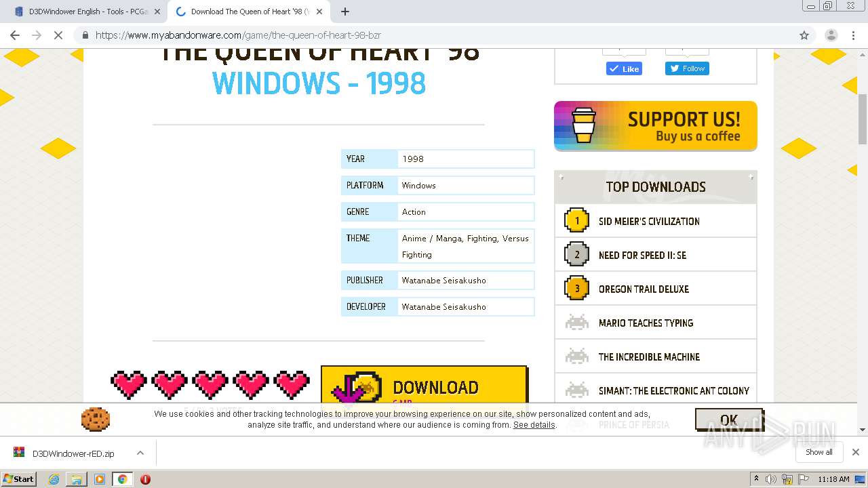Close the D3DWindower English tab
The image size is (868, 488).
pyautogui.click(x=157, y=12)
